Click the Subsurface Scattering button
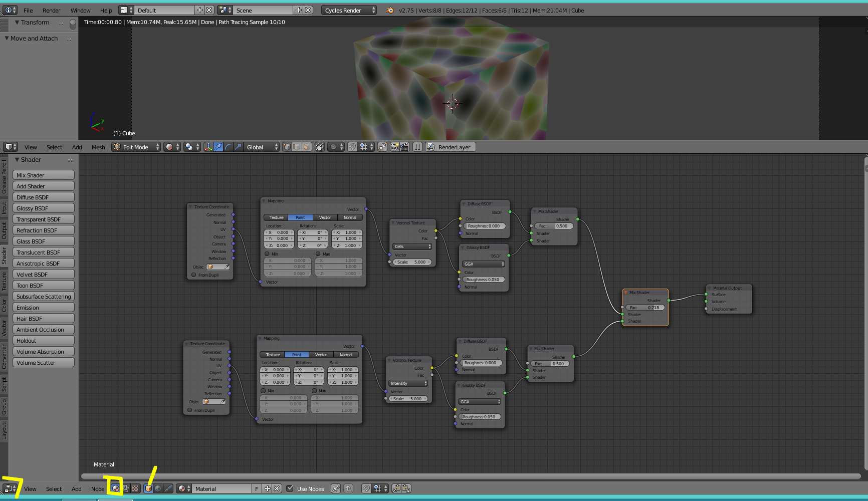The width and height of the screenshot is (868, 501). point(44,297)
